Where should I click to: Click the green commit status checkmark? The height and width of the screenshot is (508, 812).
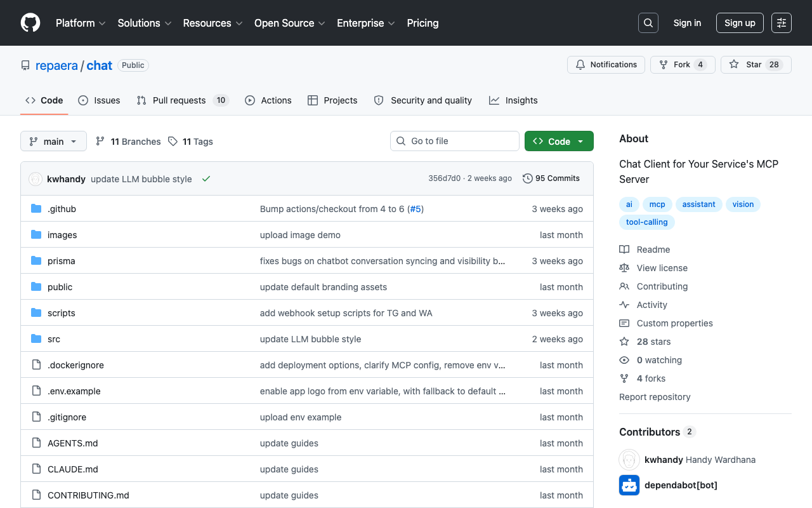[206, 179]
